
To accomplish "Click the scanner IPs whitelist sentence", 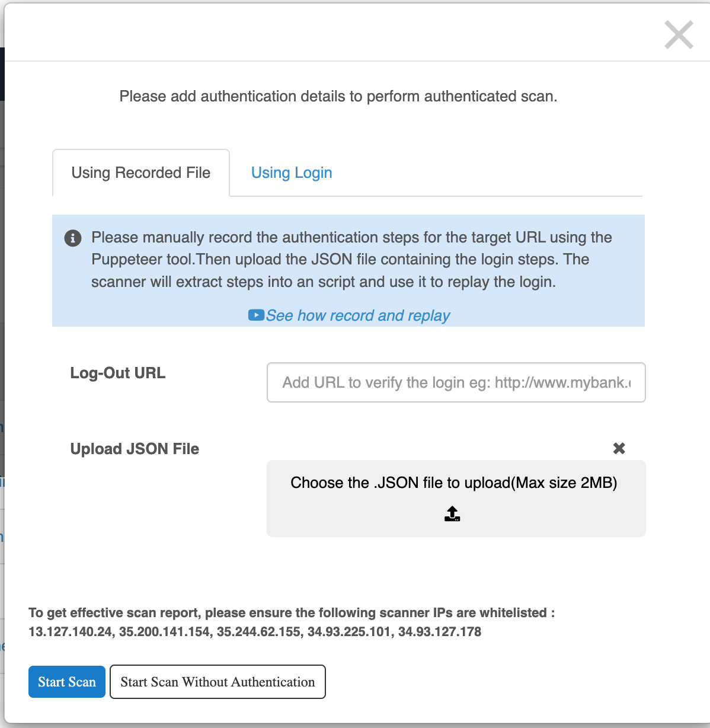I will pos(292,612).
